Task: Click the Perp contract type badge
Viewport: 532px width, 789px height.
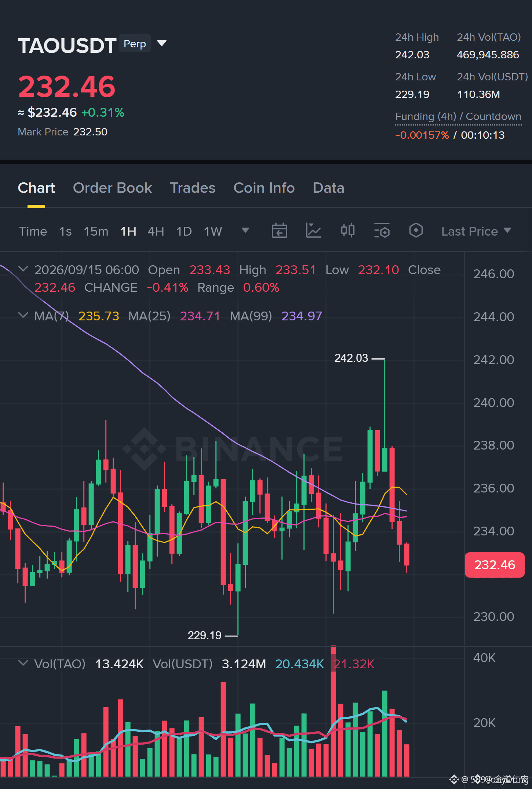Action: coord(135,44)
